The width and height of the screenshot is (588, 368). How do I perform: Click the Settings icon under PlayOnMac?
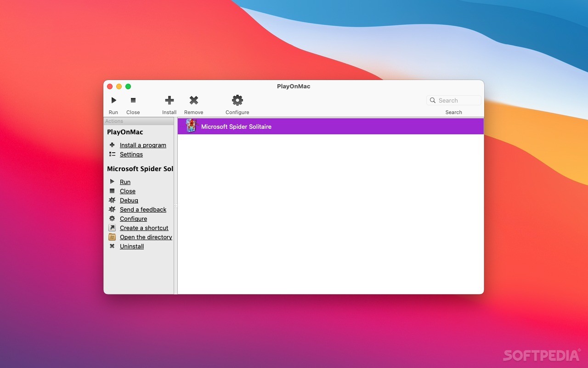point(112,154)
